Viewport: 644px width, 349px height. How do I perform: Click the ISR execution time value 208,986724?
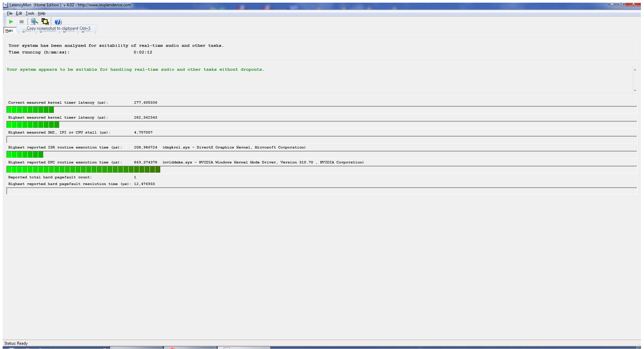146,147
